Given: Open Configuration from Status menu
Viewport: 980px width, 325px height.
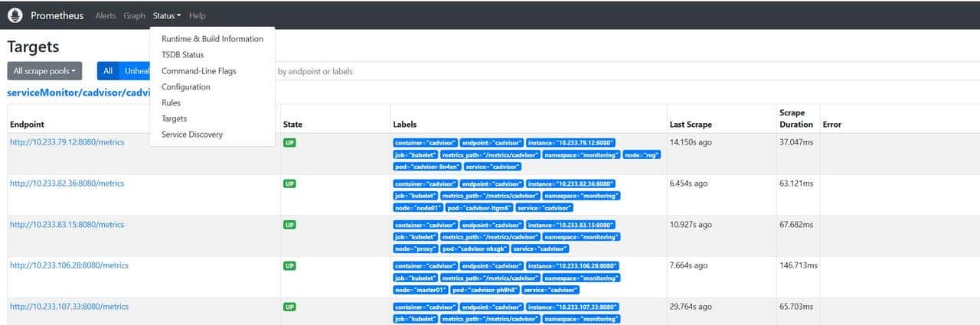Looking at the screenshot, I should 212,87.
